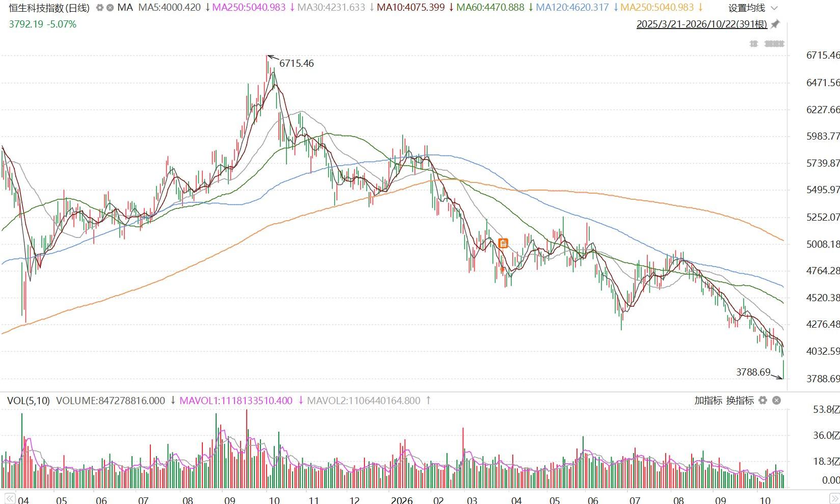Click the wide gray icon beside the pin
Viewport: 840px width, 504px height.
774,44
